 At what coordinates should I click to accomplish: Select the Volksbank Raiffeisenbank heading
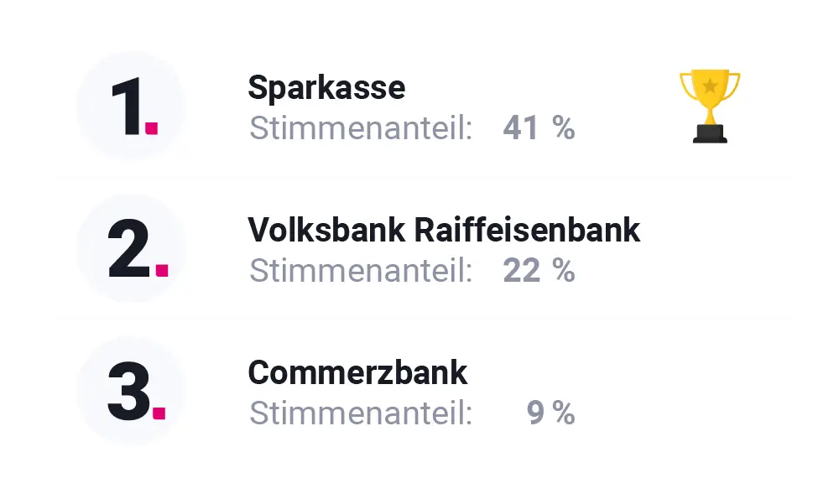click(x=444, y=230)
